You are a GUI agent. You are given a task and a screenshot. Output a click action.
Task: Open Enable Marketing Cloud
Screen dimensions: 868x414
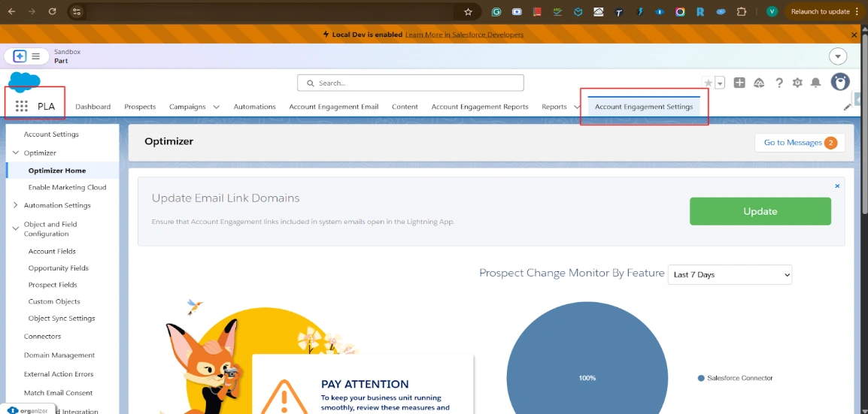tap(67, 187)
